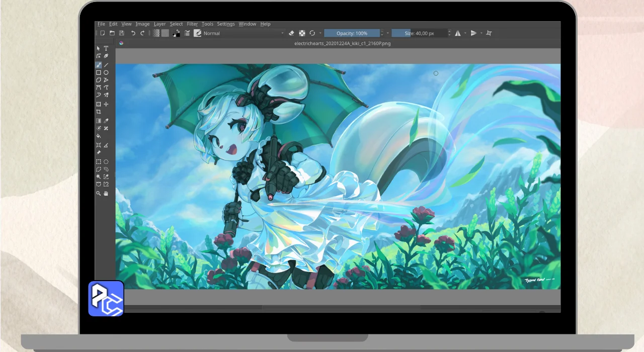
Task: Open the foreground/background color selector
Action: pyautogui.click(x=176, y=33)
